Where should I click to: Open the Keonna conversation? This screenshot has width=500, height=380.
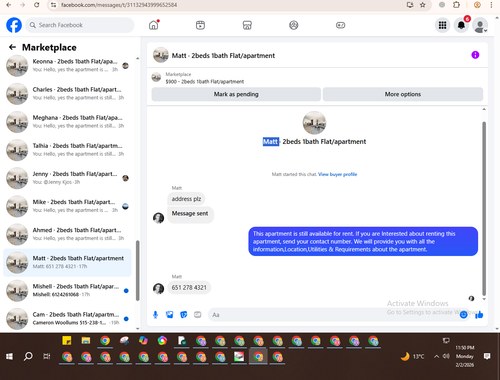point(68,66)
